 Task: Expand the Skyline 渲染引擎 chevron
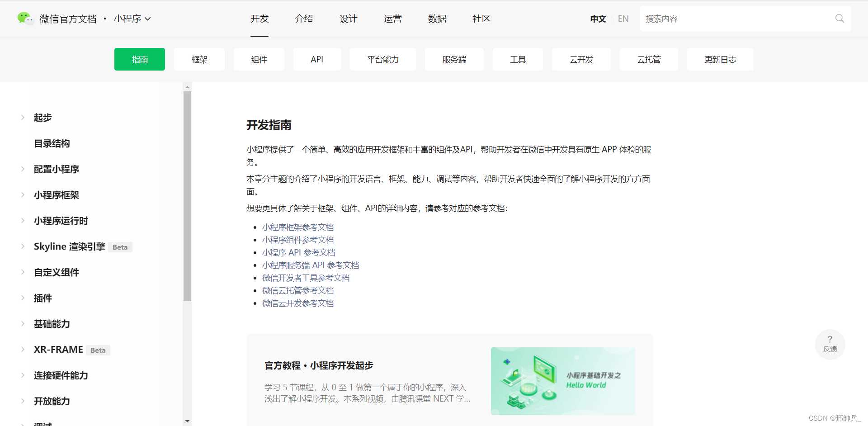[x=23, y=246]
